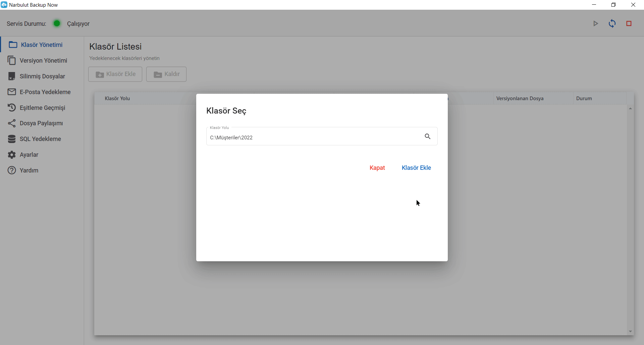Open Versiyon Yönetimi in the sidebar
The width and height of the screenshot is (644, 345).
click(42, 61)
